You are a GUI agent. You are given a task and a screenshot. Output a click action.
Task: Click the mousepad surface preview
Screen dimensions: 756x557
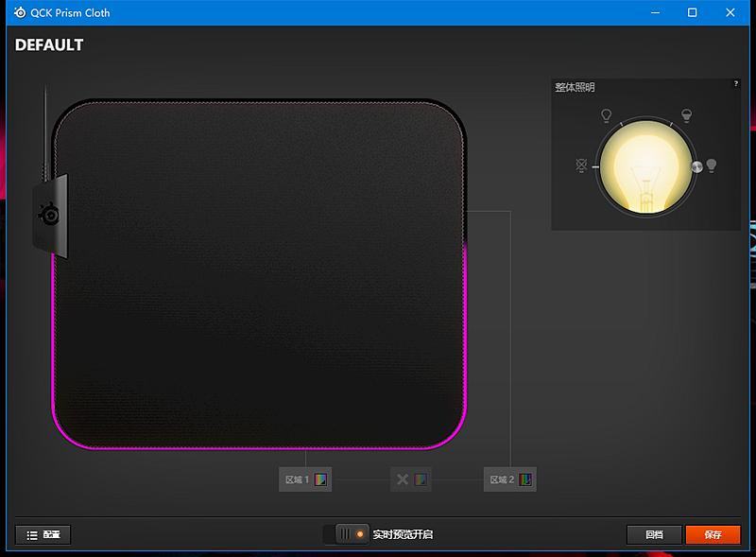259,274
